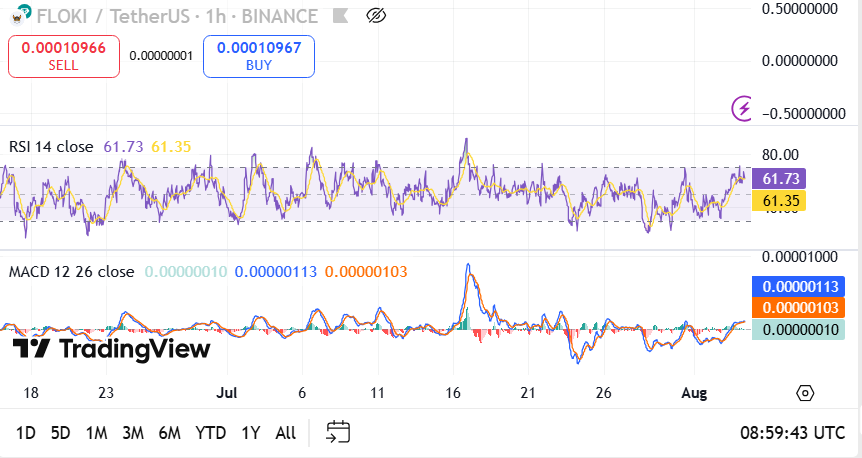862x458 pixels.
Task: Open the hexagon chart settings icon
Action: (805, 393)
